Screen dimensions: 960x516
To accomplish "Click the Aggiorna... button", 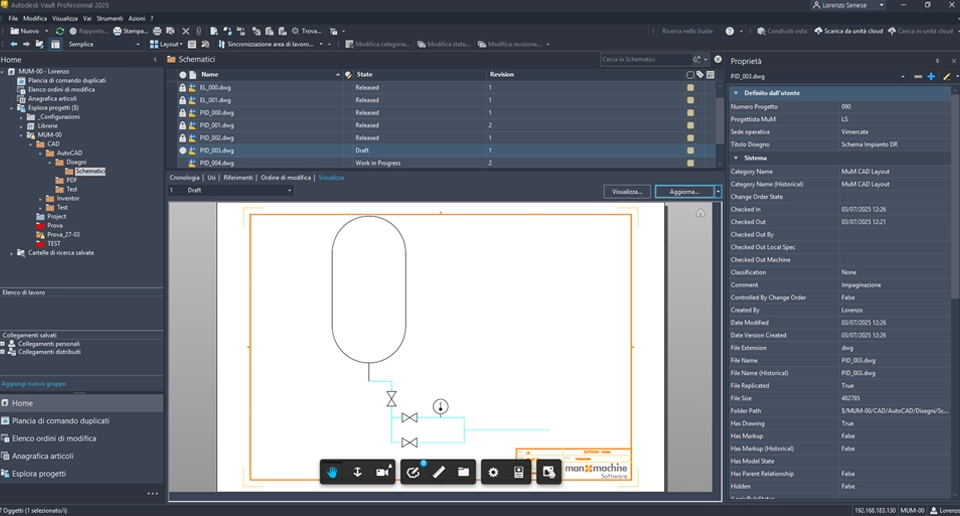I will [684, 192].
